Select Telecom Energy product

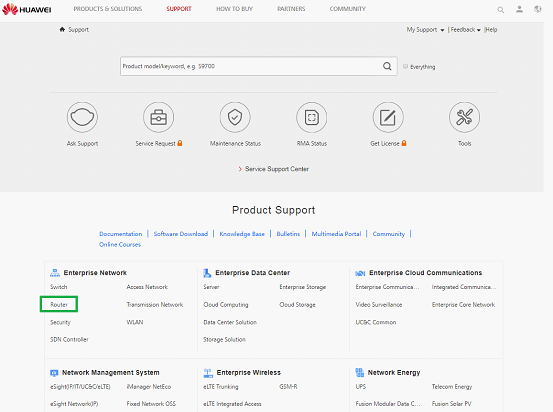[452, 387]
